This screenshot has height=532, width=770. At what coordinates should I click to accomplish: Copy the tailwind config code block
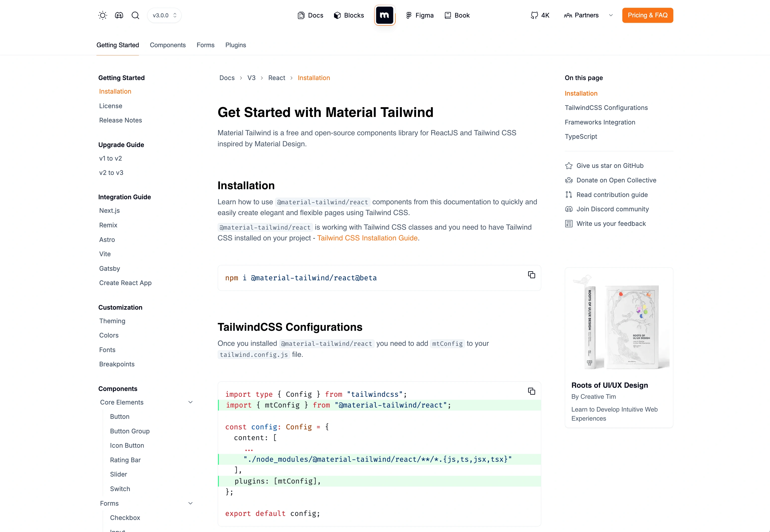point(531,391)
